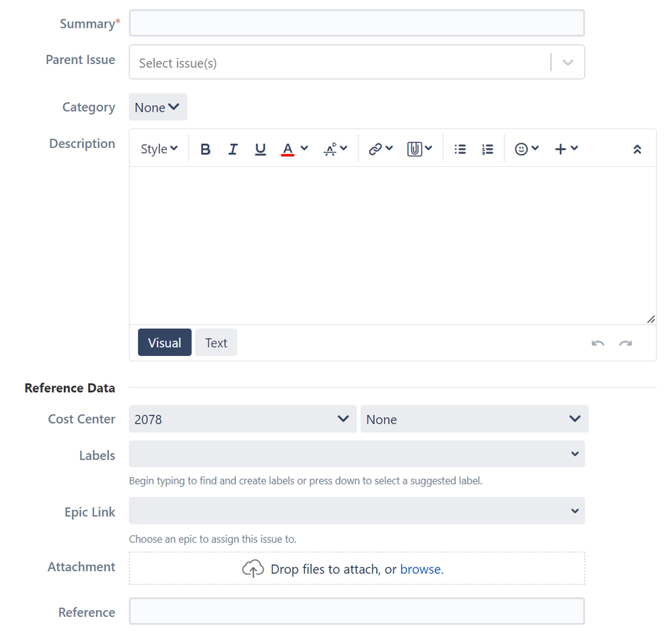The width and height of the screenshot is (672, 631).
Task: Click inside the Description text area
Action: click(393, 245)
